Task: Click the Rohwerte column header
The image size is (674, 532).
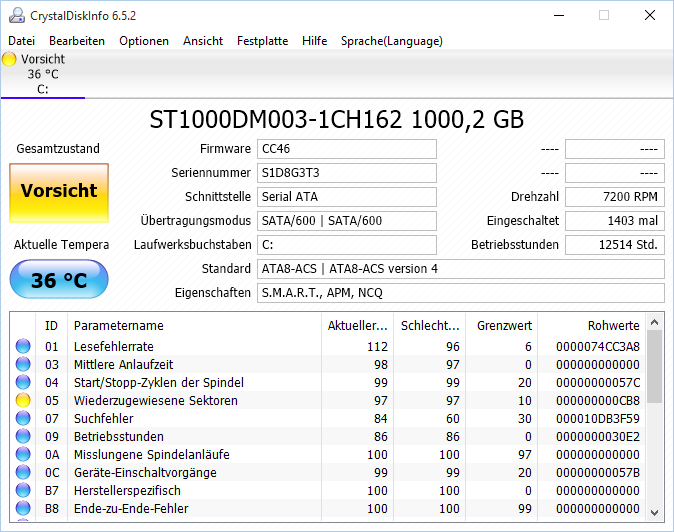Action: point(591,326)
